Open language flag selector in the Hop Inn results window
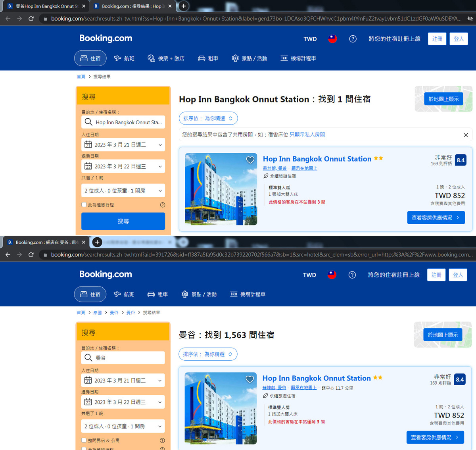The height and width of the screenshot is (450, 476). click(x=332, y=39)
